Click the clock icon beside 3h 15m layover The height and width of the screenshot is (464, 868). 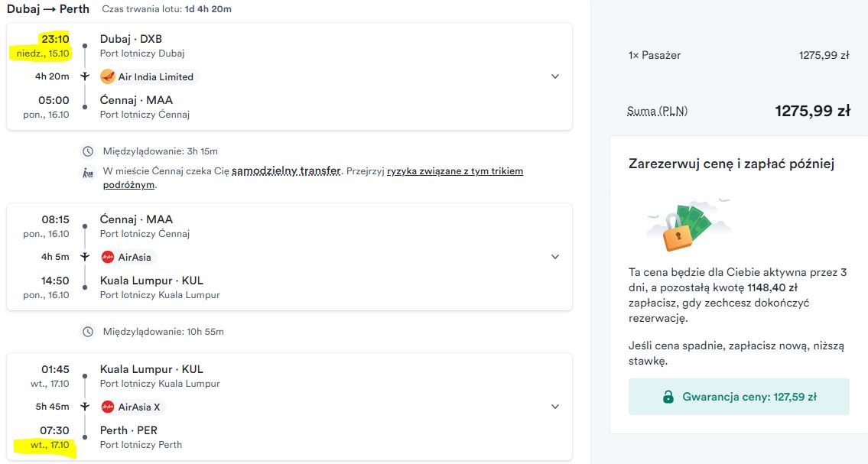point(88,151)
